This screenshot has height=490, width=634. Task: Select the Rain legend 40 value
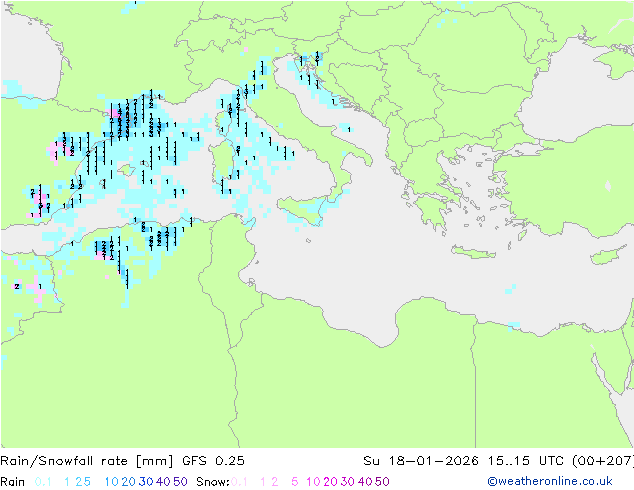pyautogui.click(x=163, y=482)
